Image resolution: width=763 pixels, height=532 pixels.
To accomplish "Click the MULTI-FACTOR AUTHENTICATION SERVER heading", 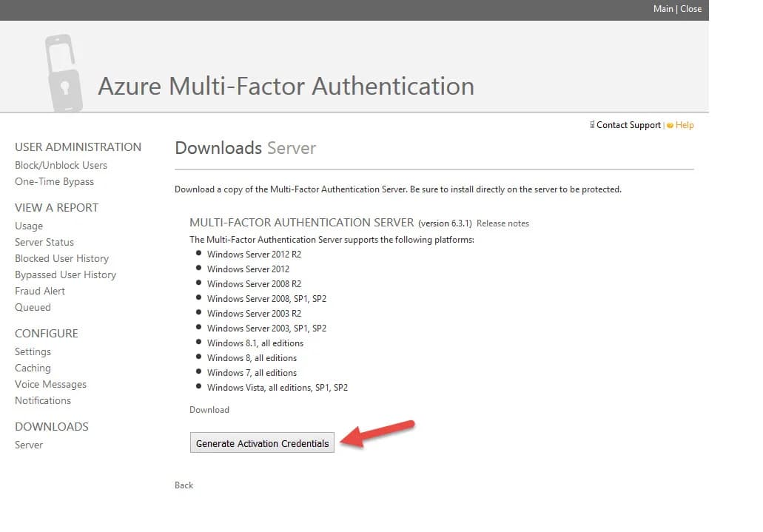I will [x=302, y=223].
